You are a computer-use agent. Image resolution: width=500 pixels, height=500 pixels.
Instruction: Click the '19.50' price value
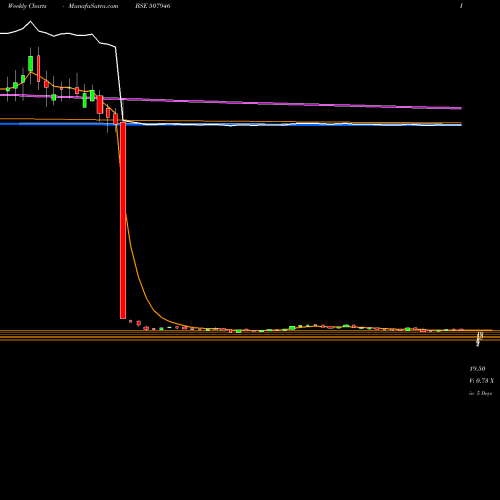click(477, 369)
